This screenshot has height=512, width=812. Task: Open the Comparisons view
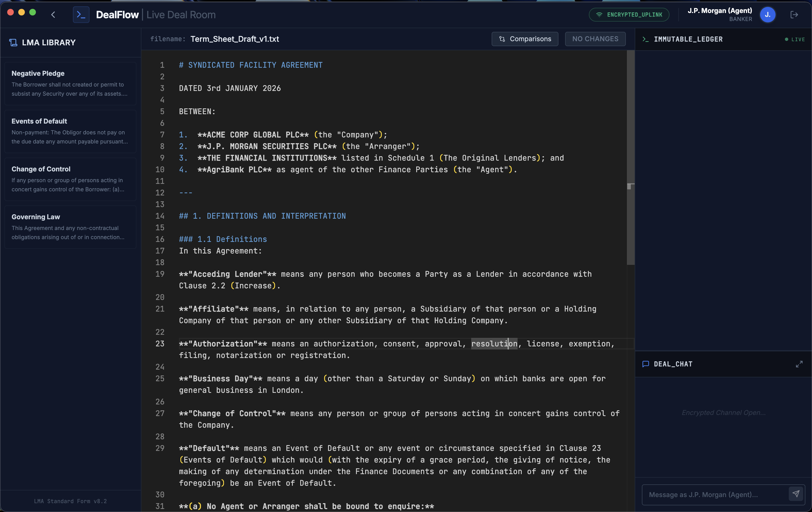(x=525, y=39)
